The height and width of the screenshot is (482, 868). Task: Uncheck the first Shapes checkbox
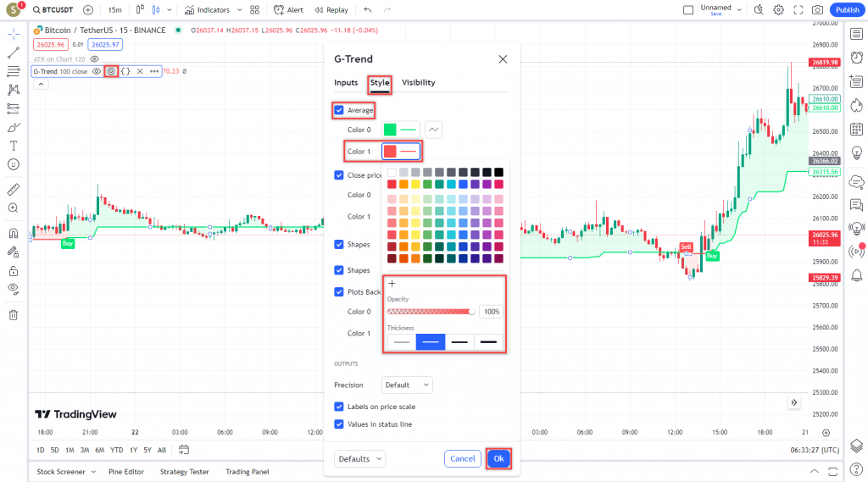tap(339, 244)
